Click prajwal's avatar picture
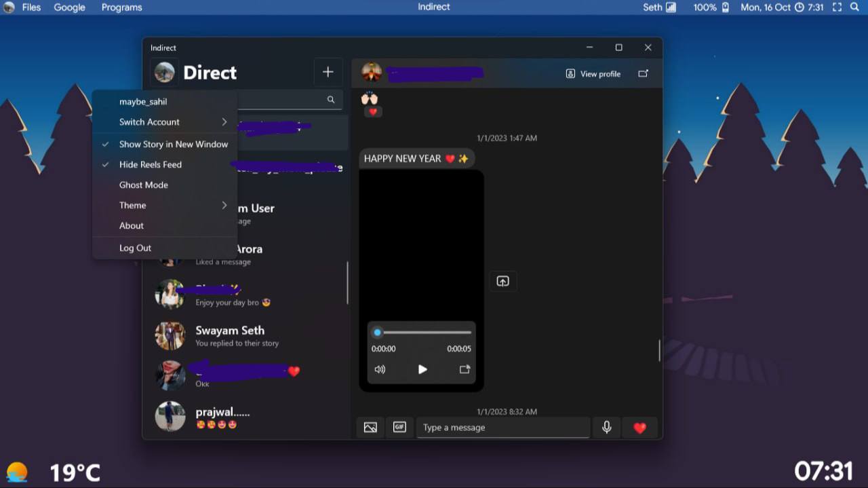The width and height of the screenshot is (868, 488). tap(170, 416)
